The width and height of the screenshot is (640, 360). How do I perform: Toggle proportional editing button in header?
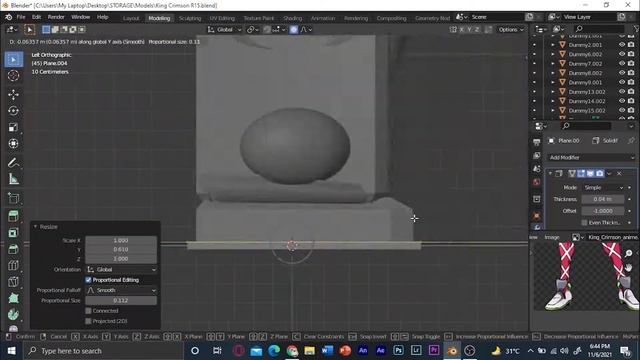[x=293, y=29]
